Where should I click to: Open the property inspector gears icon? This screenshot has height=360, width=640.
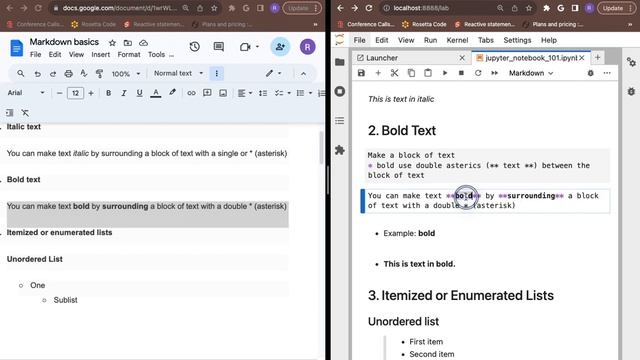click(x=631, y=62)
